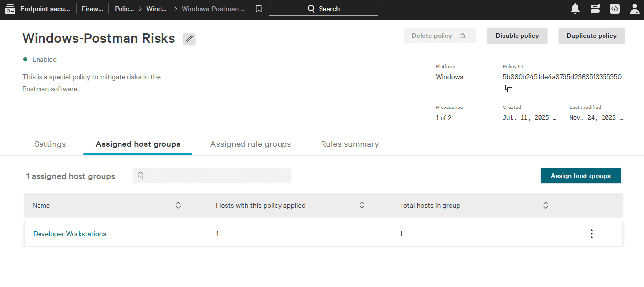Sort the Name column
The image size is (644, 287).
click(178, 205)
